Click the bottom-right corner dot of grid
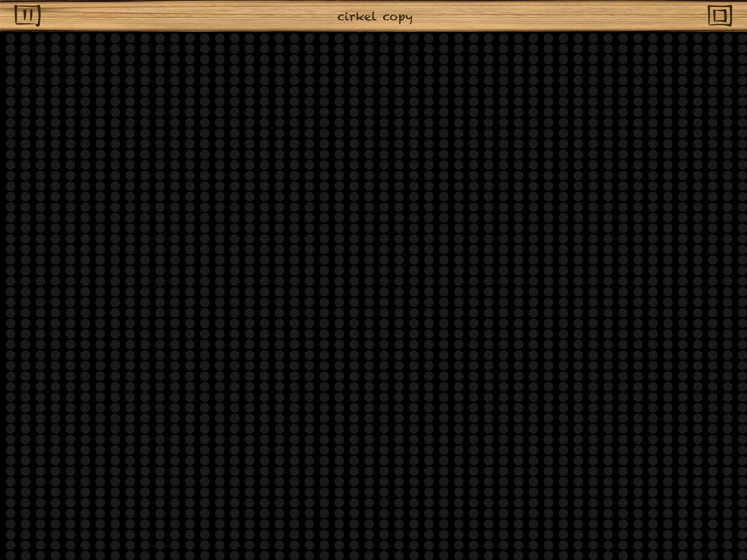This screenshot has height=560, width=747. (x=743, y=556)
